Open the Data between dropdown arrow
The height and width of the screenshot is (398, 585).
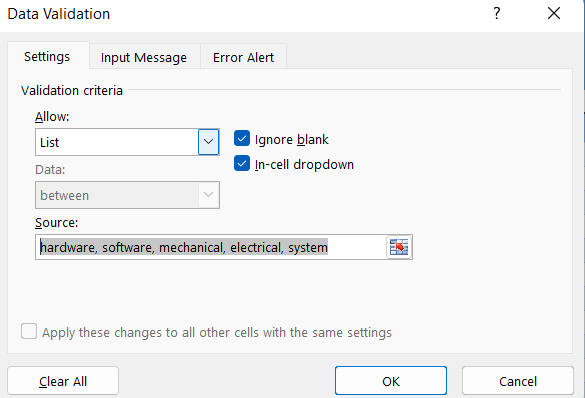click(208, 195)
